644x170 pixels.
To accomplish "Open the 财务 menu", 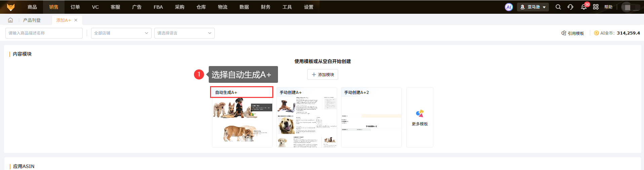I will point(266,7).
